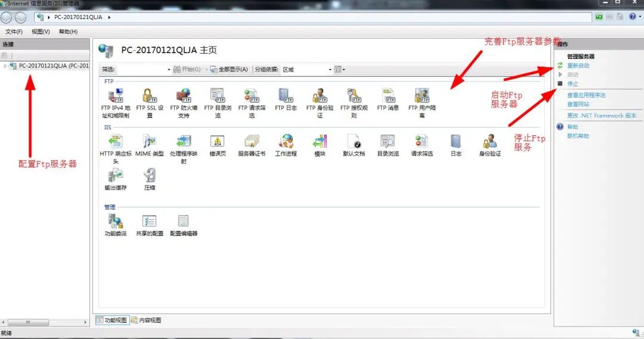Open the 帮助(H) menu
This screenshot has height=339, width=644.
(68, 32)
